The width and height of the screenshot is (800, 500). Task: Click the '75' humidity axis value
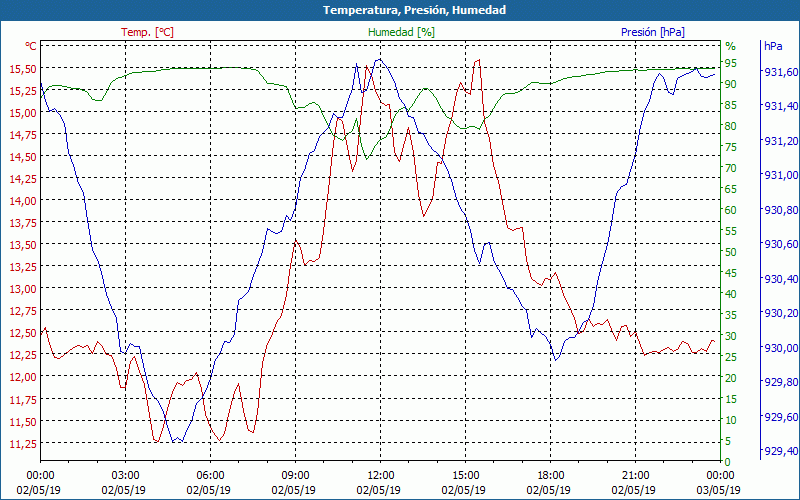click(x=731, y=147)
